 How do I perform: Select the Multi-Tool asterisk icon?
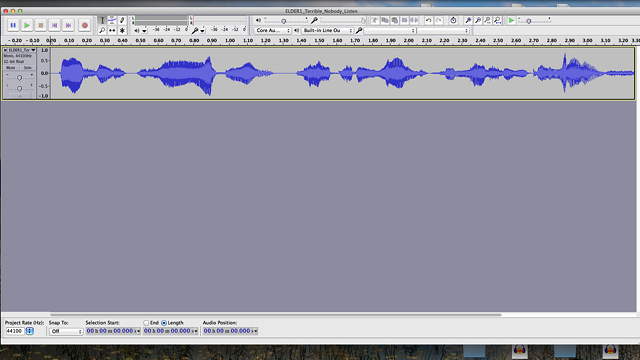click(x=122, y=30)
